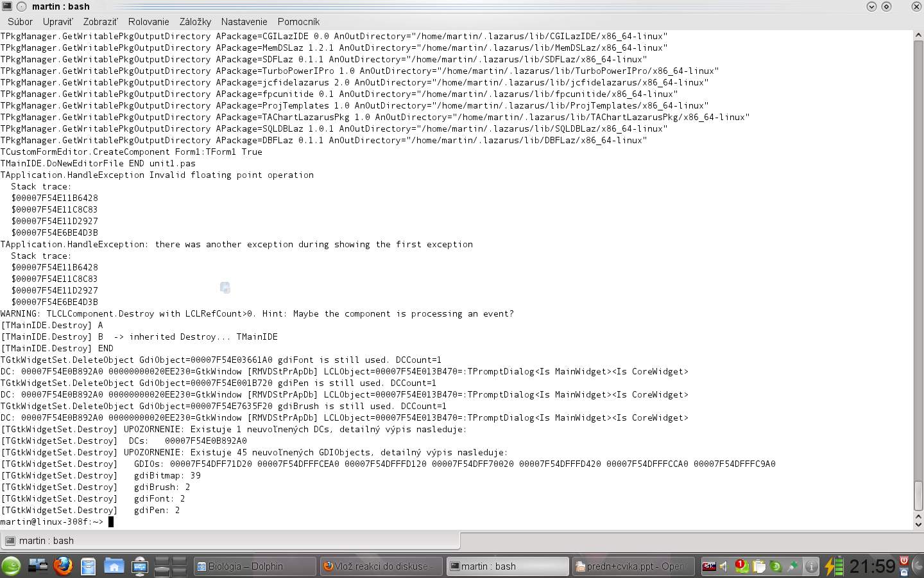Viewport: 924px width, 578px height.
Task: Switch to 'martin : bash' taskbar entry
Action: click(x=508, y=566)
